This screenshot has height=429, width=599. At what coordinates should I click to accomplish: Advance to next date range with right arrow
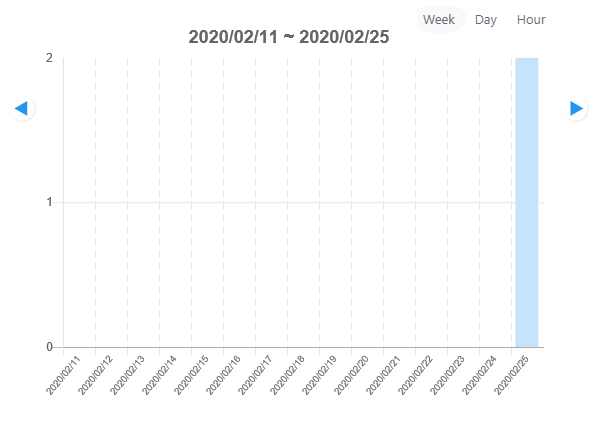576,108
